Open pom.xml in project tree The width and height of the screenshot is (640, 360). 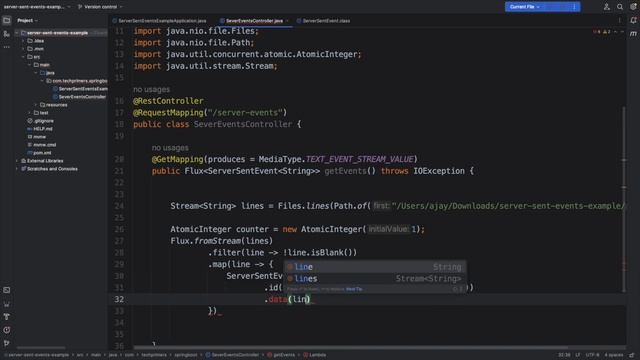tap(39, 153)
